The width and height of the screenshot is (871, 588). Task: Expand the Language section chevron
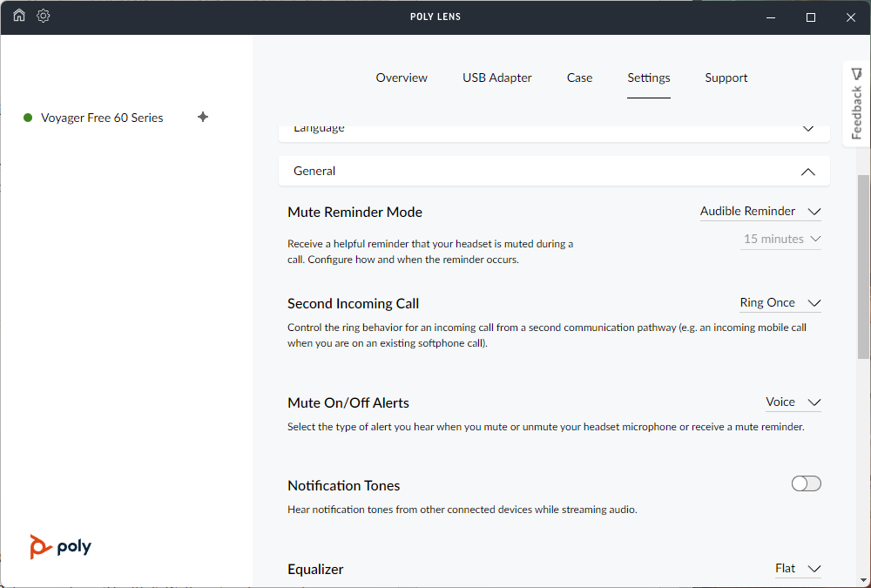[808, 128]
